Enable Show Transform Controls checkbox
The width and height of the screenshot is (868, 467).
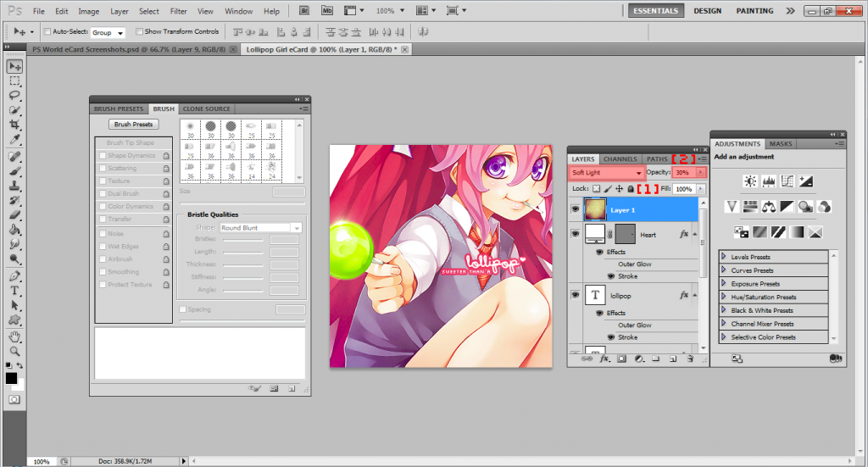(x=140, y=31)
